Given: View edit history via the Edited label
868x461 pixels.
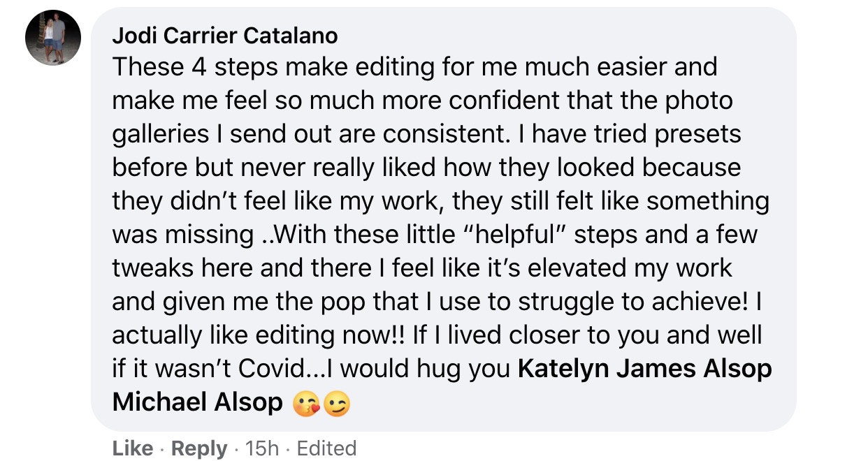Looking at the screenshot, I should (x=326, y=448).
